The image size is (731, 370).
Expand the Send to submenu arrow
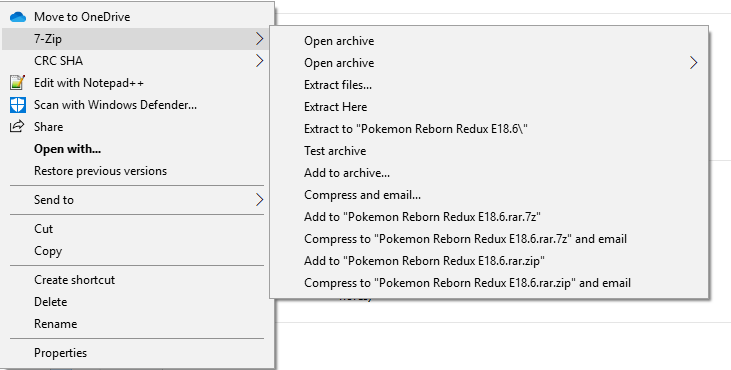click(260, 200)
